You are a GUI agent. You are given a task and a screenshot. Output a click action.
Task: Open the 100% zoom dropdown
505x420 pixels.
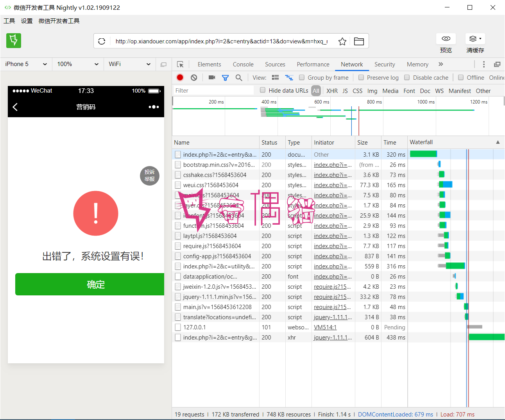coord(78,64)
